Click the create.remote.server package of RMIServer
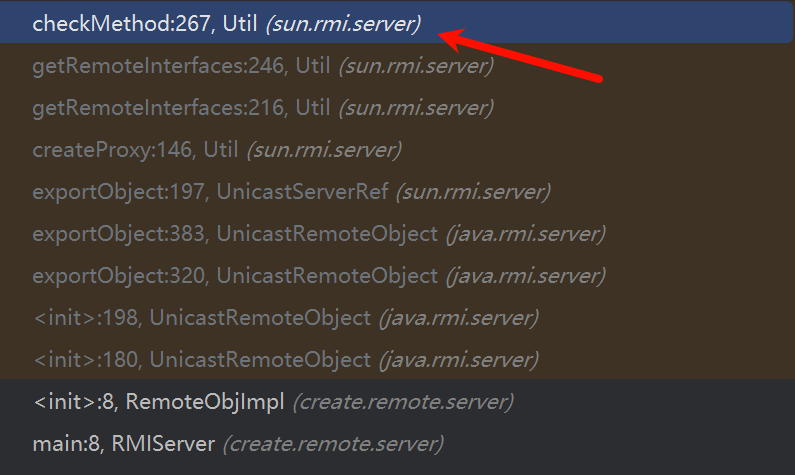The width and height of the screenshot is (795, 475). [333, 444]
